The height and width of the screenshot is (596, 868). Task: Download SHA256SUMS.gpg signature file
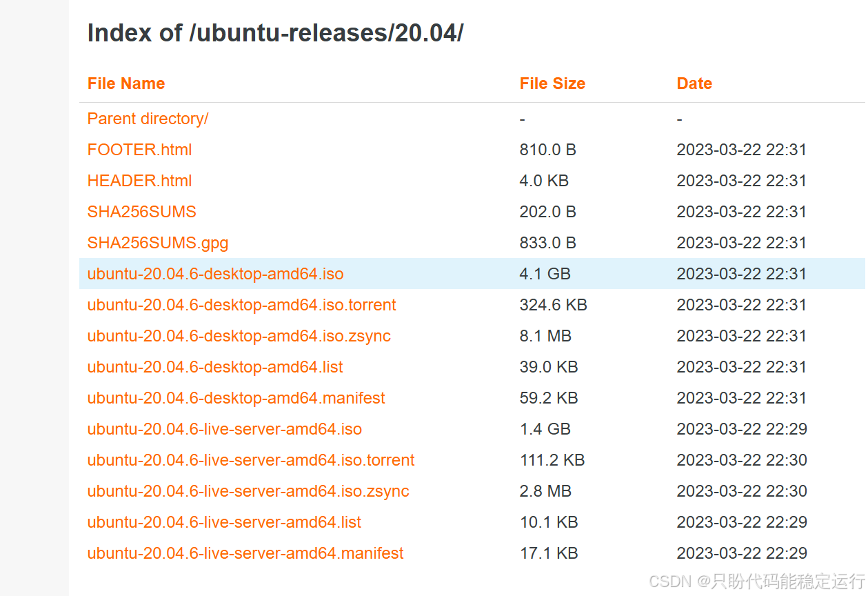point(157,243)
